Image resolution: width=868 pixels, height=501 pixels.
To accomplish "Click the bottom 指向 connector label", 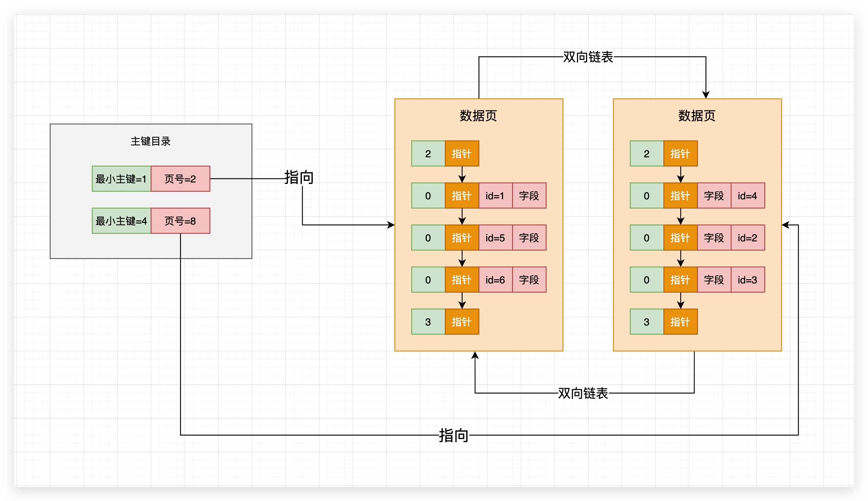I will click(454, 435).
